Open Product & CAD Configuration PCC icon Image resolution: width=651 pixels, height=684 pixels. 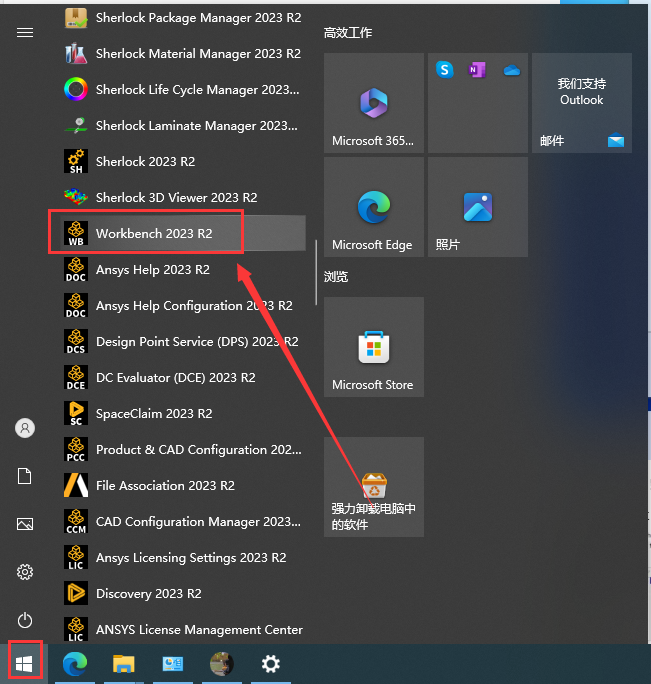tap(76, 449)
